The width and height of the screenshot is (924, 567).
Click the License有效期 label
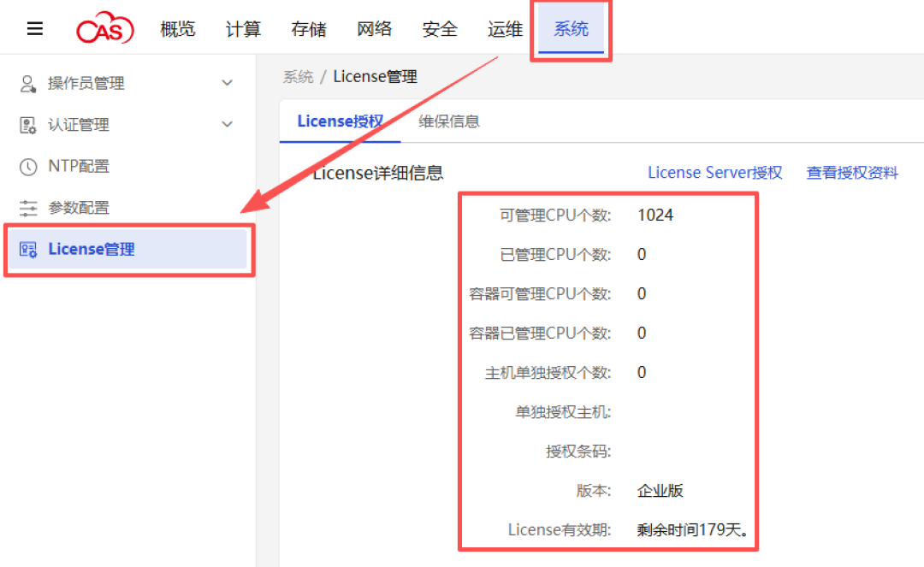pyautogui.click(x=560, y=530)
